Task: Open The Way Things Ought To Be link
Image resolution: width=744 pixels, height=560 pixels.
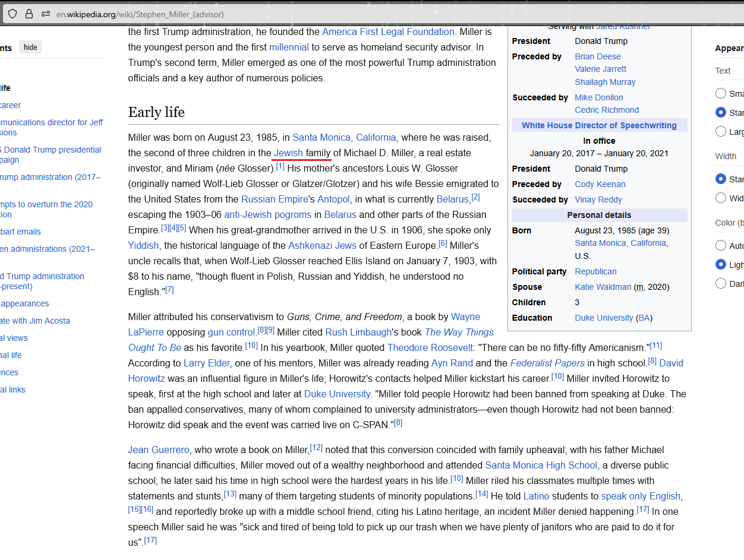Action: (x=459, y=332)
